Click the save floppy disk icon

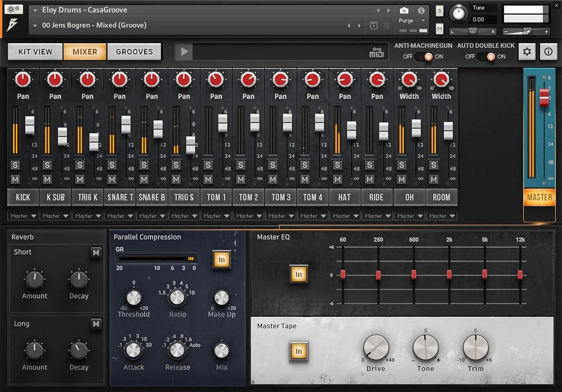[x=374, y=26]
